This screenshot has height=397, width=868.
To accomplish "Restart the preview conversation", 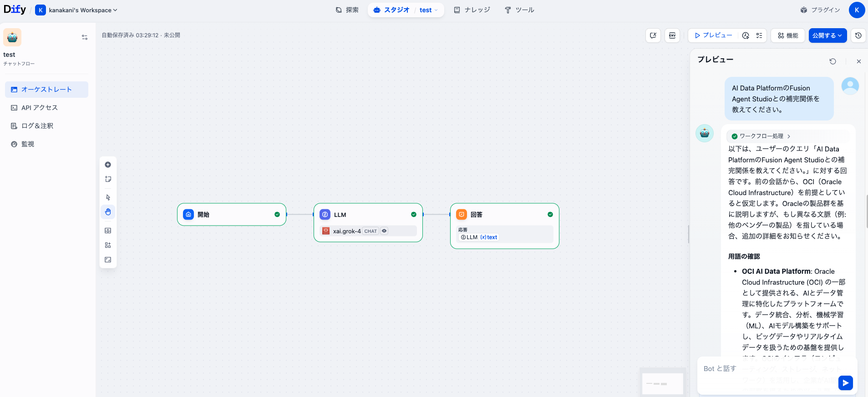I will (832, 61).
